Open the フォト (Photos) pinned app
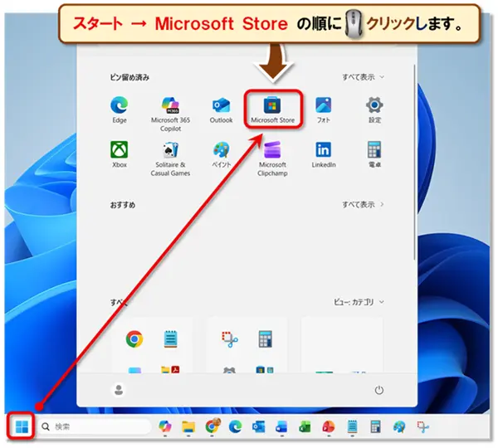Viewport: 498px width, 448px height. point(324,110)
